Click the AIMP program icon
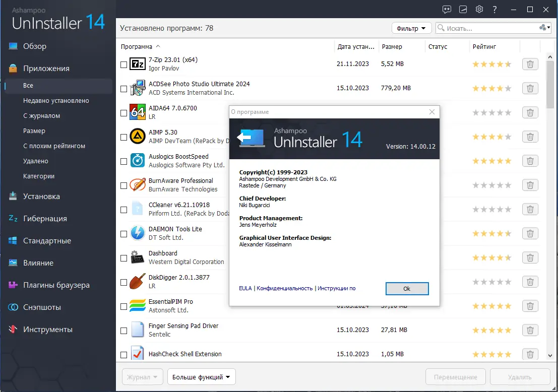Image resolution: width=558 pixels, height=392 pixels. click(x=138, y=137)
